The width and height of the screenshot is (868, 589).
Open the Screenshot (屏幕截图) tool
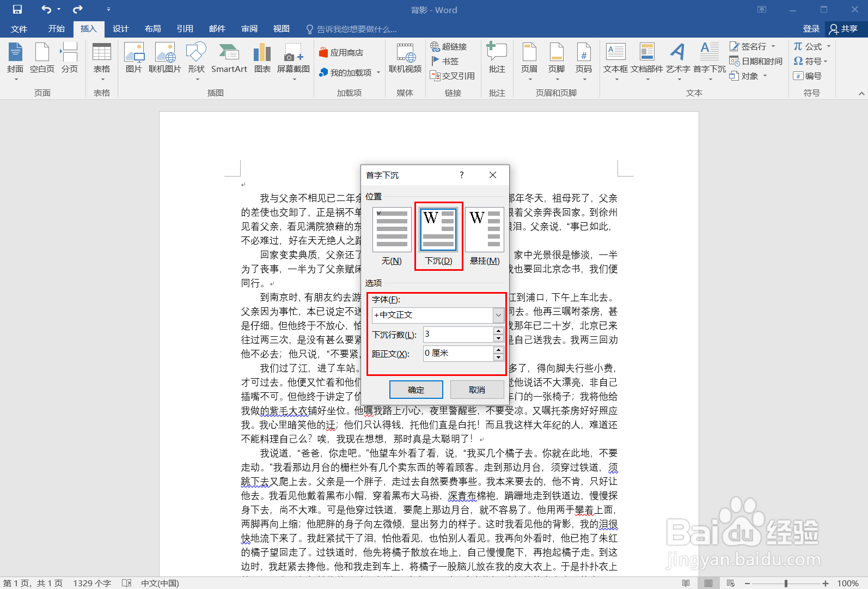[293, 61]
